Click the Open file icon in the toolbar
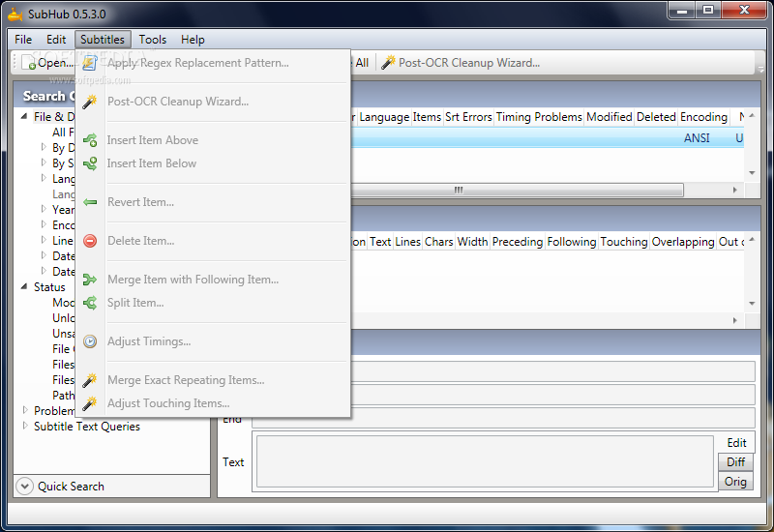Image resolution: width=774 pixels, height=532 pixels. (28, 63)
